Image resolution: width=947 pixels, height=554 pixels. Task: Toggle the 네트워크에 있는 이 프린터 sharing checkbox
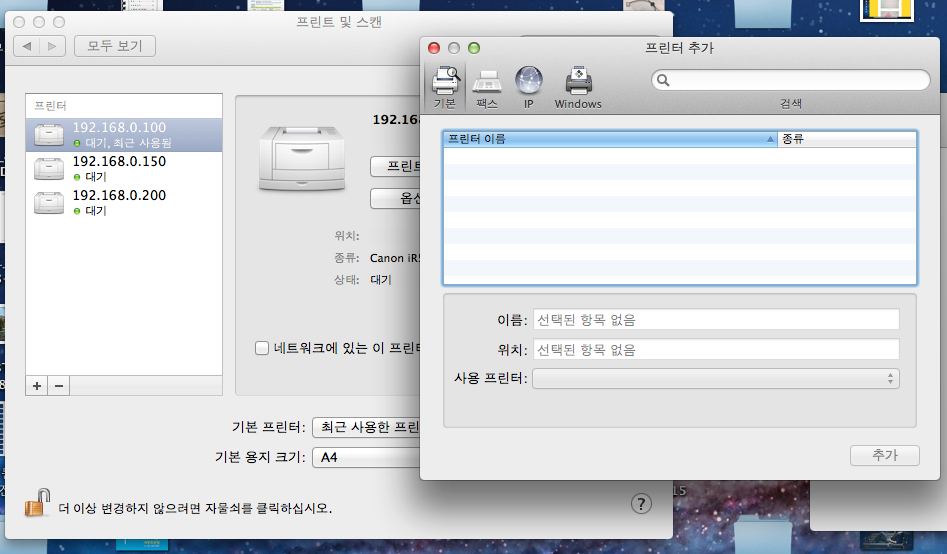pyautogui.click(x=262, y=348)
